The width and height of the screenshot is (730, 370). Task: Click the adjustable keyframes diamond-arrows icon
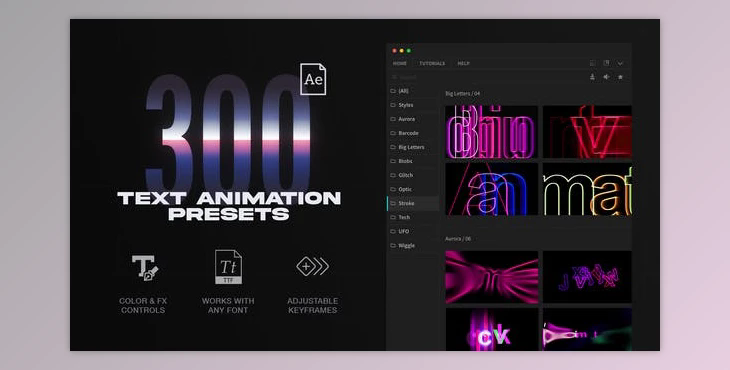pyautogui.click(x=313, y=267)
